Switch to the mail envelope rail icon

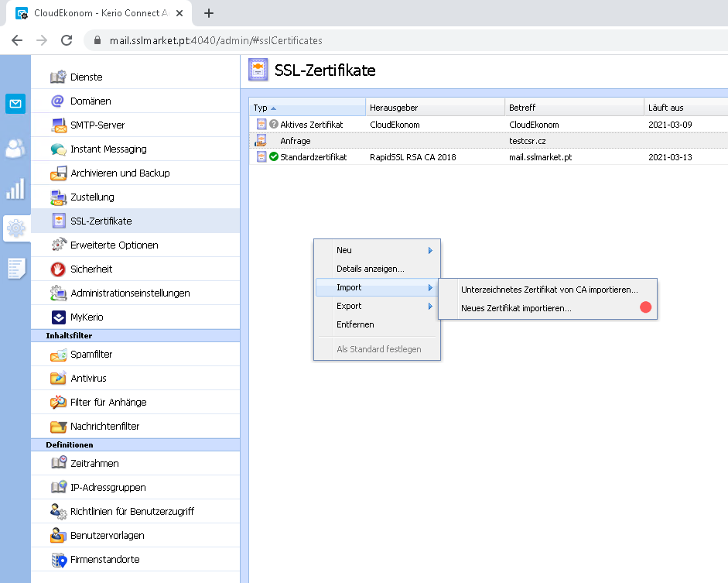click(x=15, y=104)
